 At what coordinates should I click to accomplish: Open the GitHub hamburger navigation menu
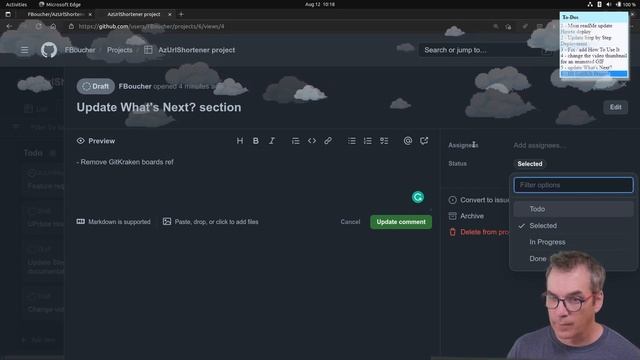click(x=24, y=50)
